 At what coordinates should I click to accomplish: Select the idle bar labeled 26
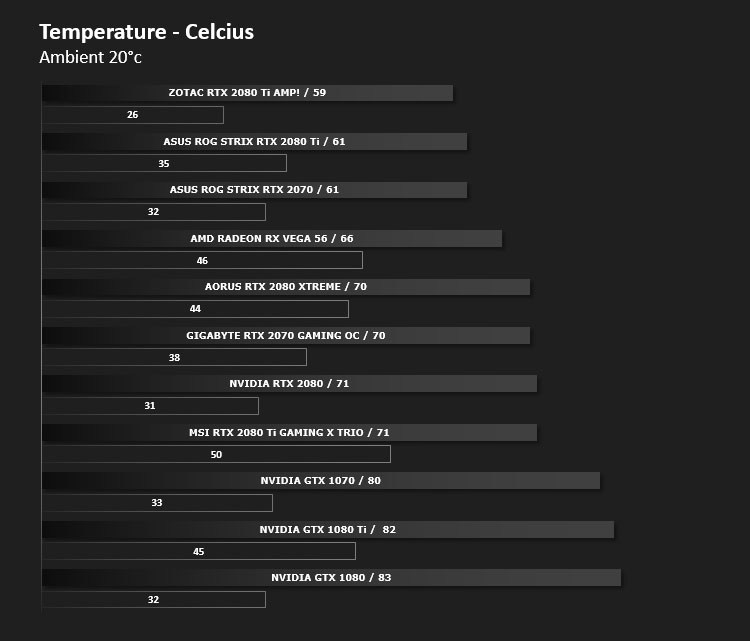(132, 115)
